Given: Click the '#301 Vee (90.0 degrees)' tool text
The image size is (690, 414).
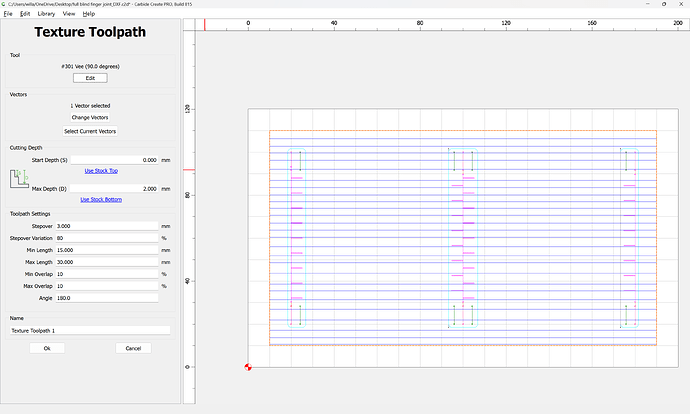Looking at the screenshot, I should coord(90,66).
